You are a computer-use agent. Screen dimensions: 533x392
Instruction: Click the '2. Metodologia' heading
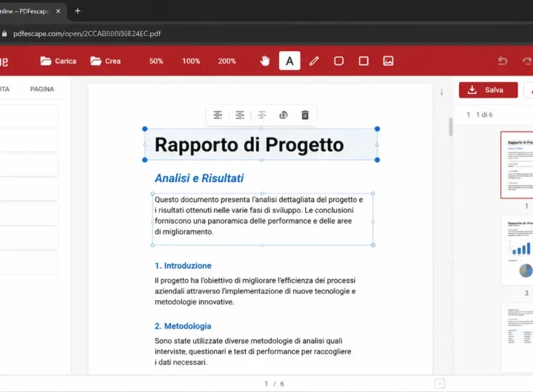[x=183, y=326]
